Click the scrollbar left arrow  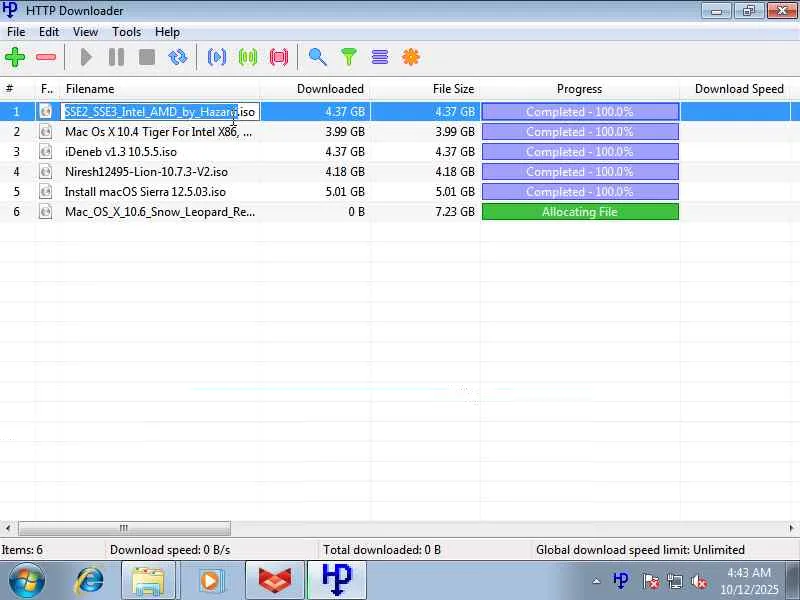tap(7, 528)
